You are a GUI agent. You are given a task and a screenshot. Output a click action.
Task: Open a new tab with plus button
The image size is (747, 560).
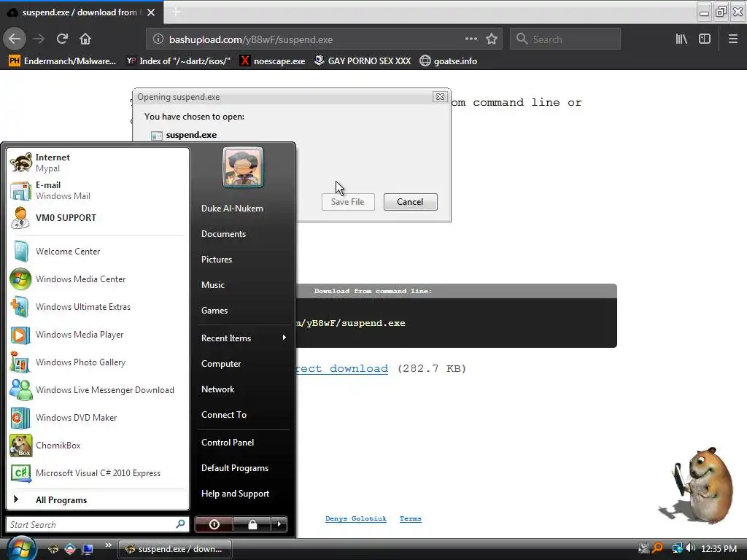point(176,12)
